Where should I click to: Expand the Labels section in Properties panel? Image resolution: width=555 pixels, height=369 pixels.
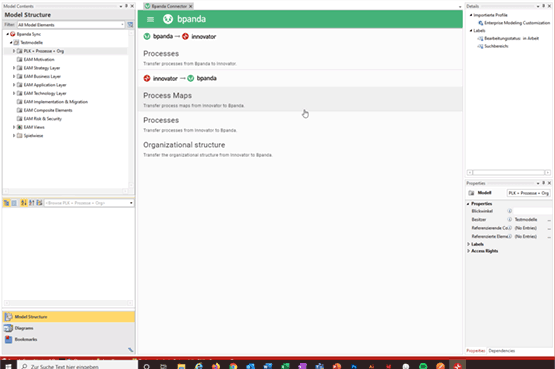point(468,244)
